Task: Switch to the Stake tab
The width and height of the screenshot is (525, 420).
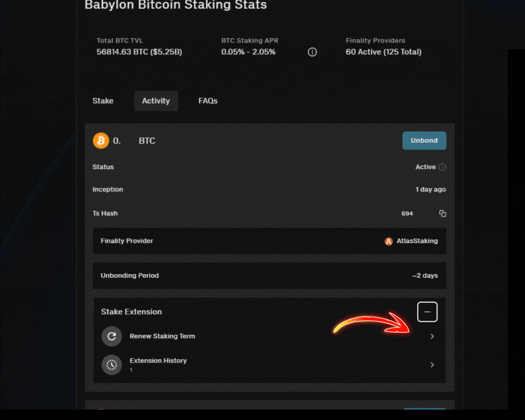Action: pyautogui.click(x=103, y=101)
